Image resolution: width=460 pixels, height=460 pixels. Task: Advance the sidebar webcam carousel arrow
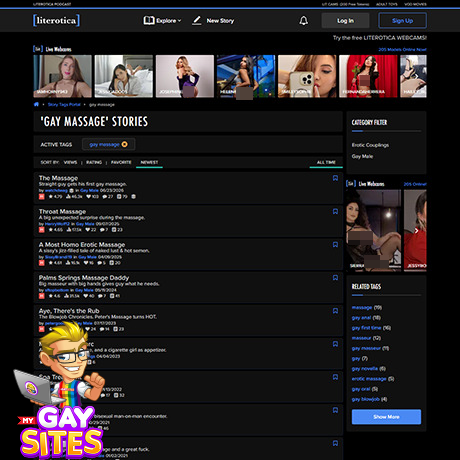click(x=416, y=230)
